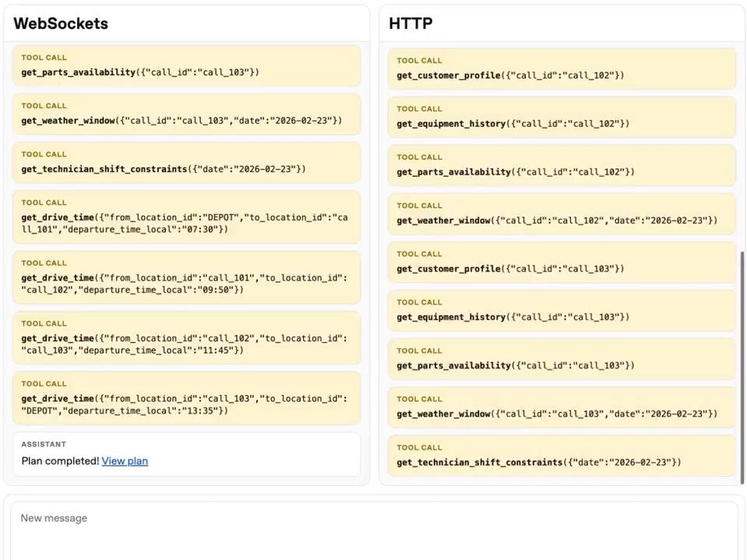Select WebSockets get_parts_availability call_103 tool call

click(186, 65)
